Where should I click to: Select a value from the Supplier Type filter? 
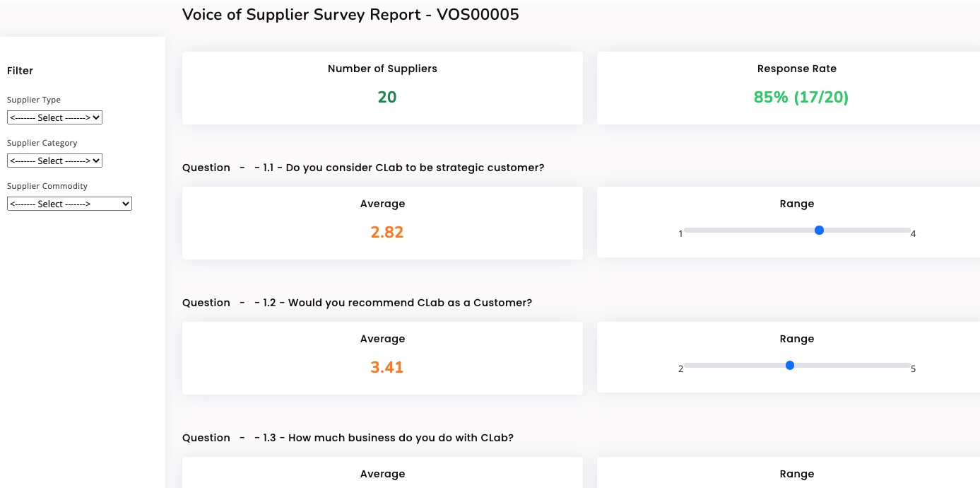click(x=54, y=117)
